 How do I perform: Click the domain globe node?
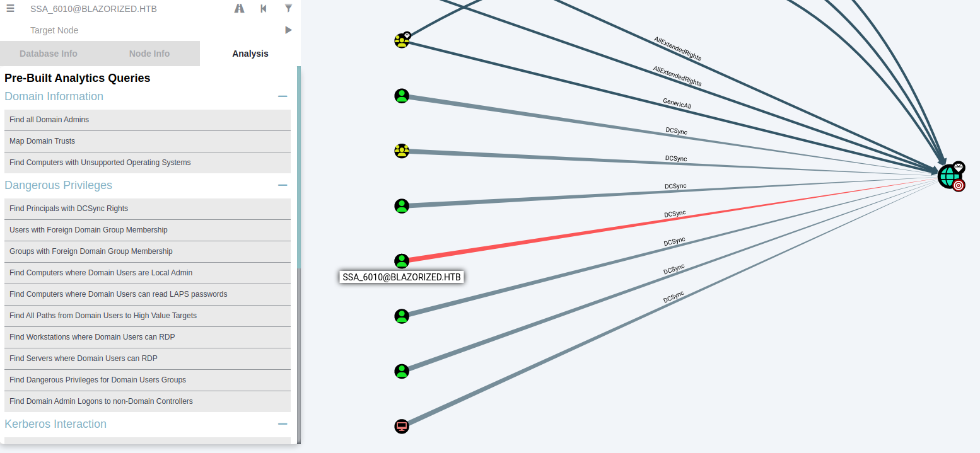[948, 176]
